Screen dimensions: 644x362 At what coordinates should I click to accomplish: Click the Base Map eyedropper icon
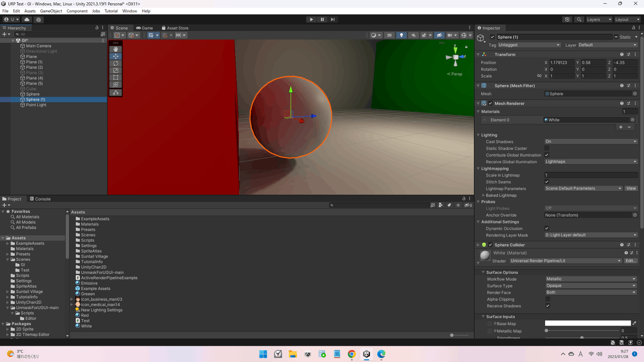635,323
